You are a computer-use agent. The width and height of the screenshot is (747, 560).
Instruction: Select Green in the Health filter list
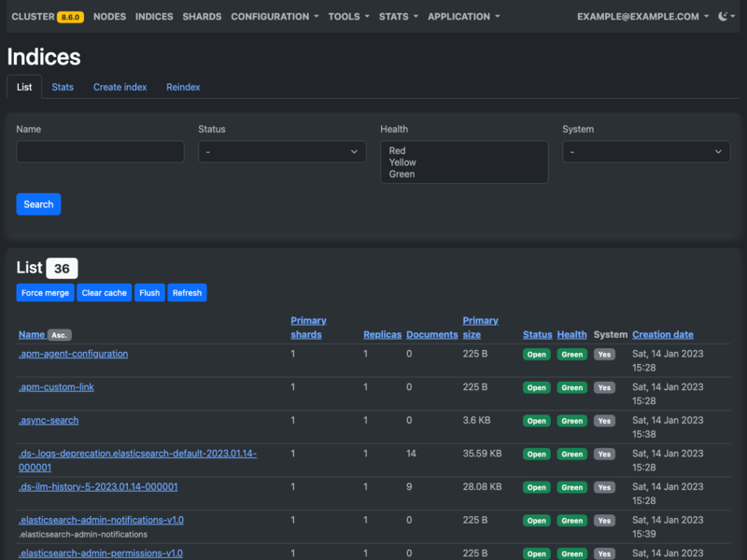pyautogui.click(x=402, y=174)
